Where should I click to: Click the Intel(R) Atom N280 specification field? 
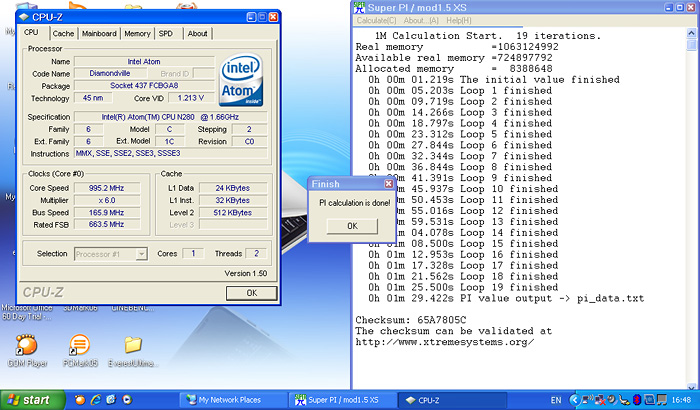(x=171, y=117)
